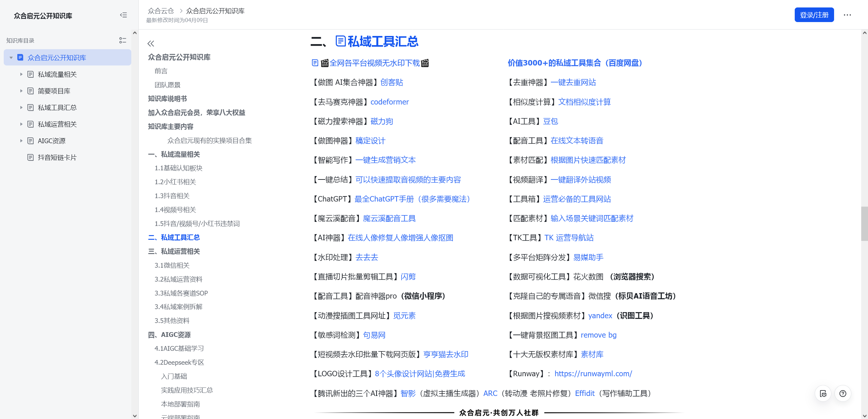Screen dimensions: 868x419
Task: Open the 魔云溪配音工具 link
Action: tap(389, 218)
